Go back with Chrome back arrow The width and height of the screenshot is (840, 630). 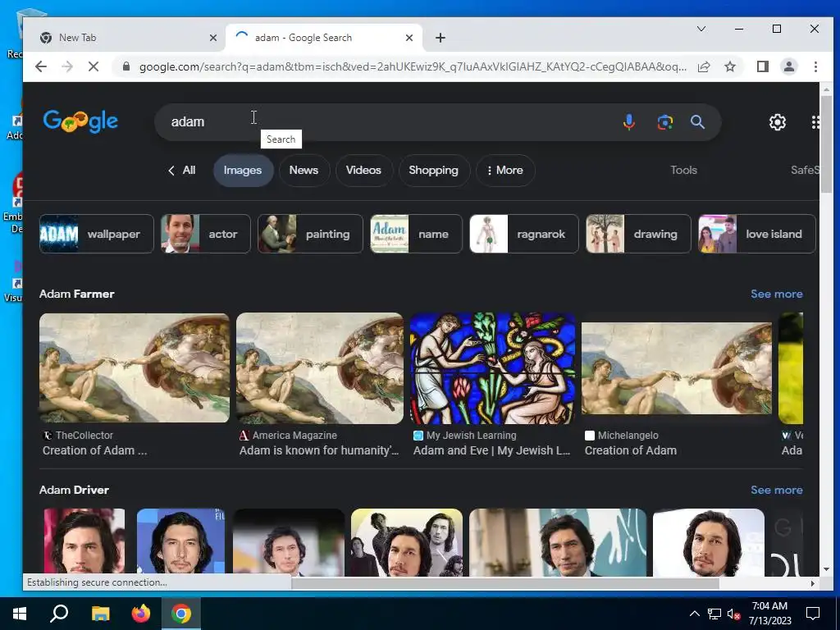41,66
